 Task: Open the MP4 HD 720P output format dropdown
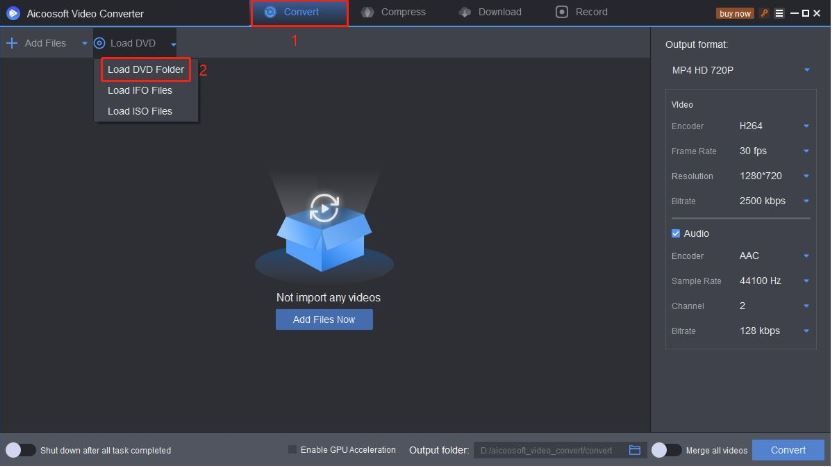pos(740,70)
